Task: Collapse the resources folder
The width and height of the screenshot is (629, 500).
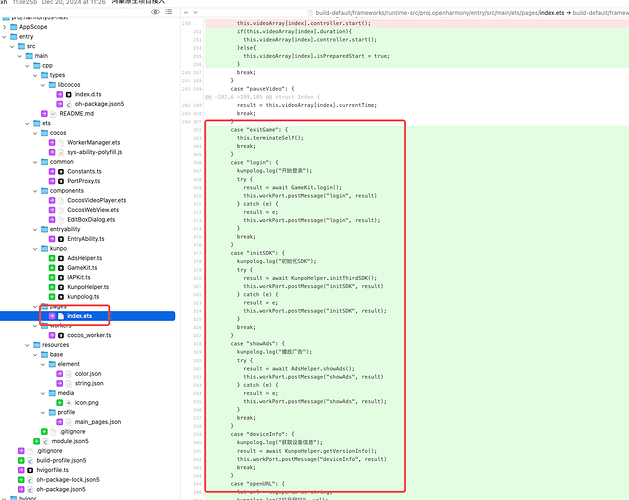Action: (x=27, y=345)
